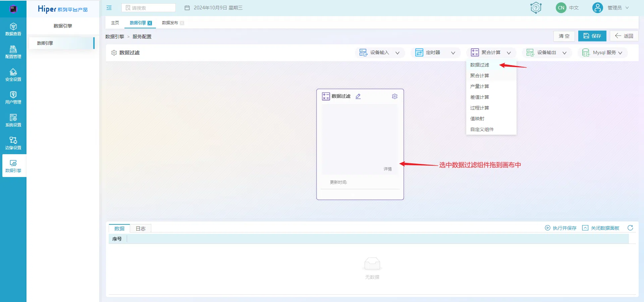Click the 聚合计算 component icon
This screenshot has height=302, width=644.
pos(475,52)
